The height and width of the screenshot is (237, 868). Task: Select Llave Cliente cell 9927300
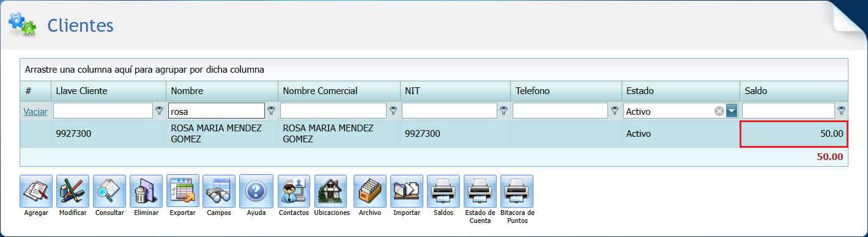pos(108,134)
